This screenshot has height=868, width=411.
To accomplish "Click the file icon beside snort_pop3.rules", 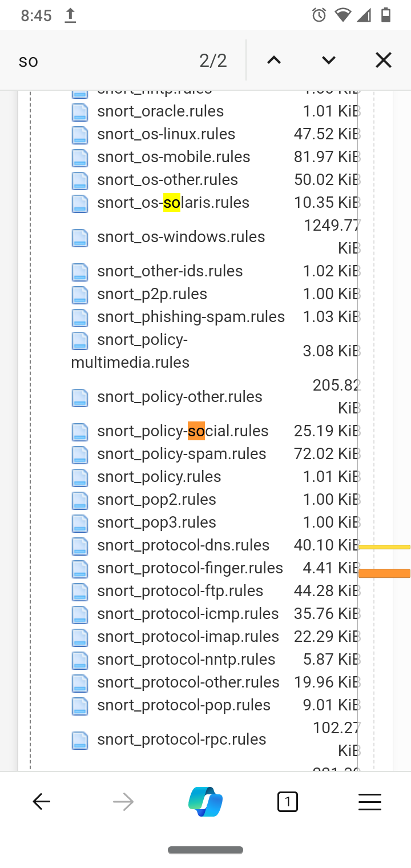I will pyautogui.click(x=80, y=523).
